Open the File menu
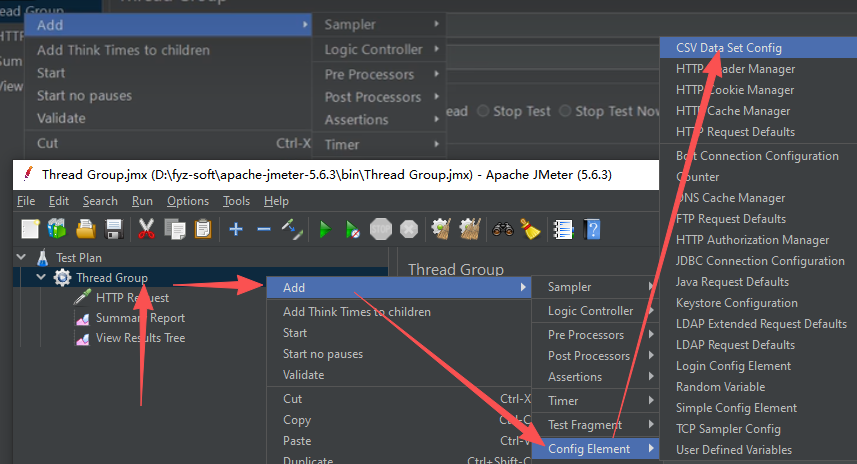Screen dimensions: 857x464 point(26,201)
